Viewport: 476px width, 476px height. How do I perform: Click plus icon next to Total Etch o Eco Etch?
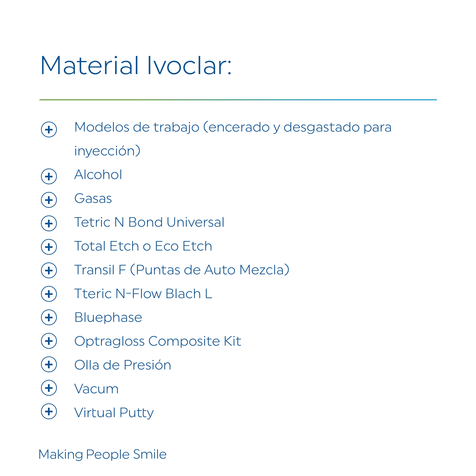click(49, 247)
